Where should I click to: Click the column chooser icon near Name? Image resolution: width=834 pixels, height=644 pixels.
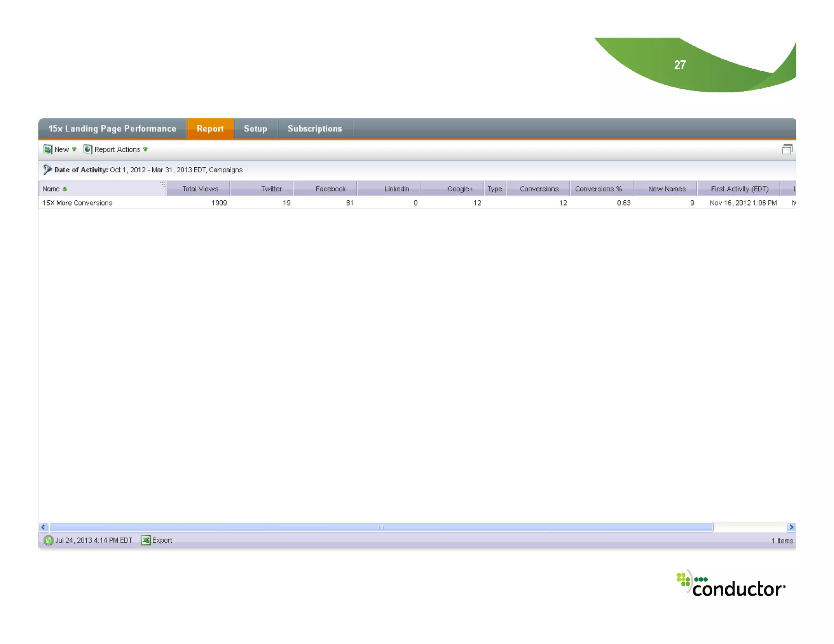[162, 184]
